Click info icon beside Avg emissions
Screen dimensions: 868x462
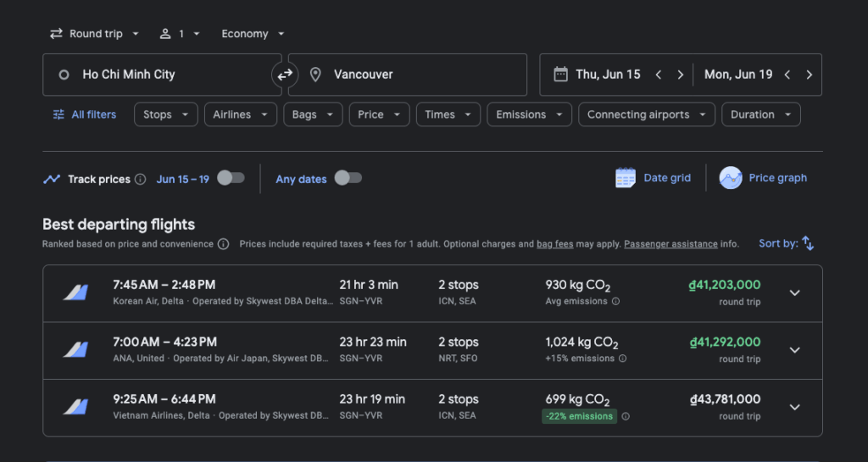tap(616, 301)
